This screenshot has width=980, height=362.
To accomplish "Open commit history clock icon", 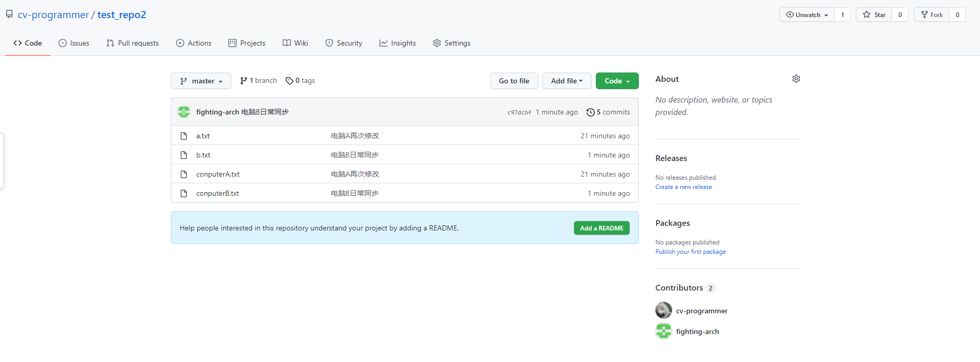I will 590,112.
